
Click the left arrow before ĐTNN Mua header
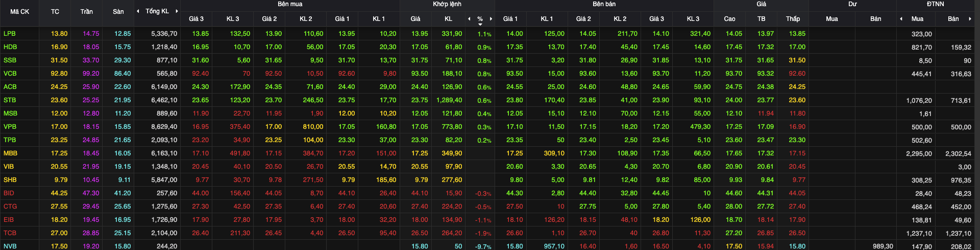tap(901, 19)
